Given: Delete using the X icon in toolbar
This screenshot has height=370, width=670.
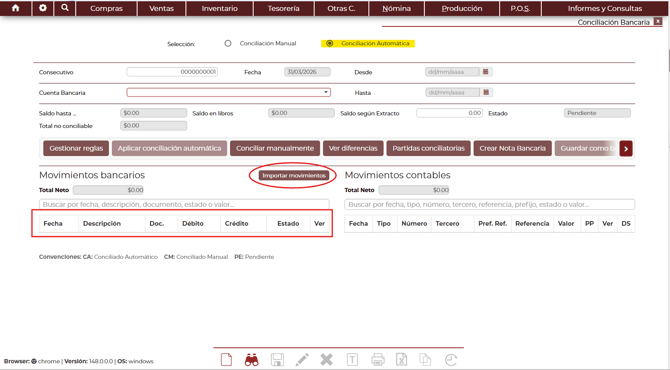Looking at the screenshot, I should click(x=326, y=360).
